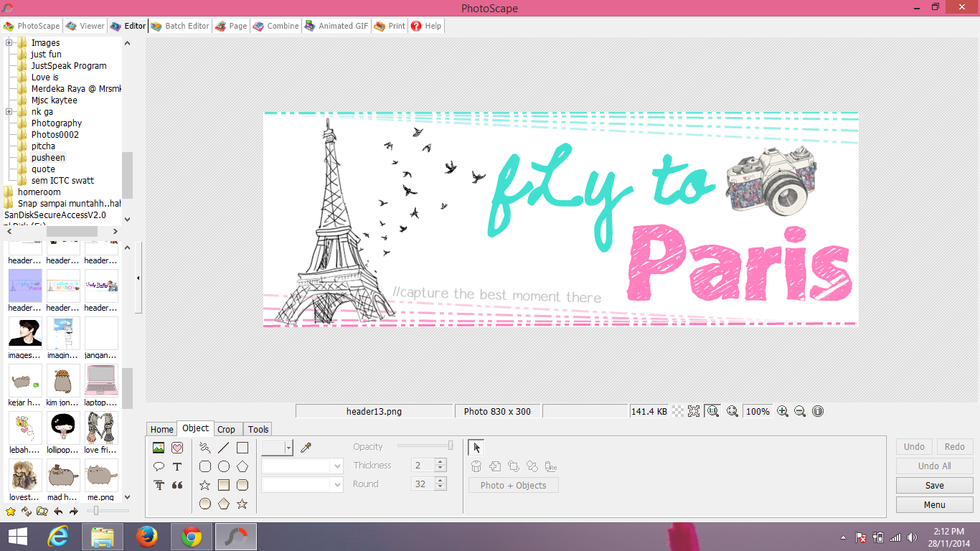Click the Photo + Objects button

(514, 485)
